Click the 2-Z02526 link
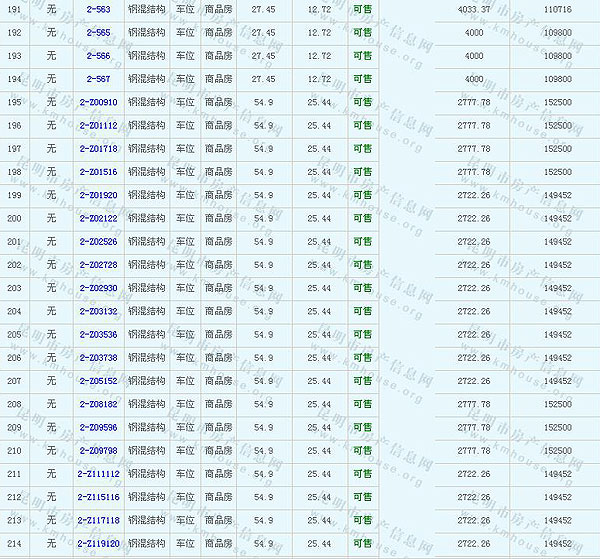Screen dimensions: 600x559 (98, 241)
